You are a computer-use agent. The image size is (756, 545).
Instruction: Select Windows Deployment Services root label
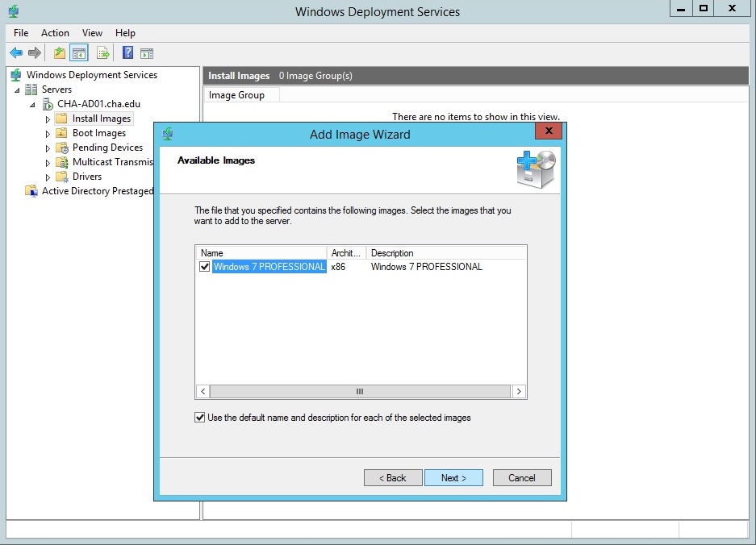coord(92,75)
